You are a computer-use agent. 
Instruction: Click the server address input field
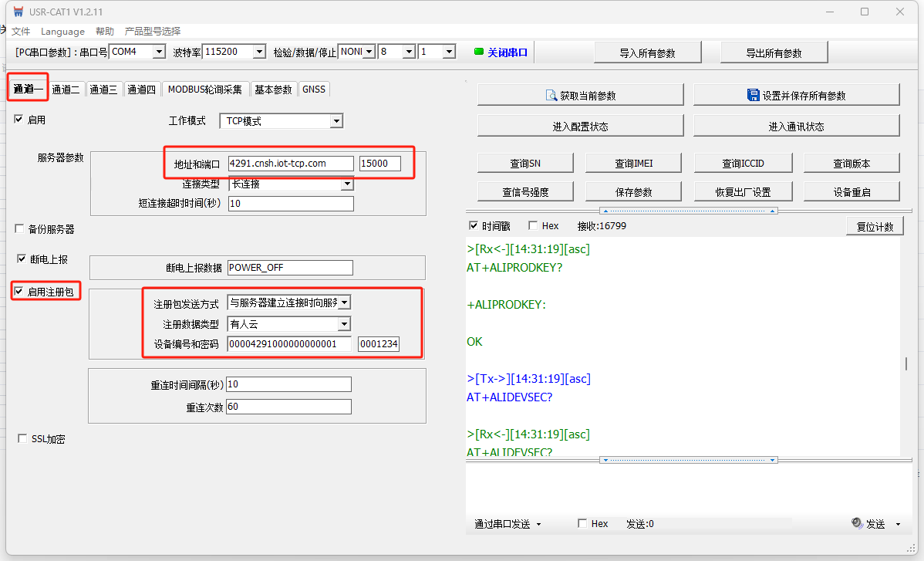[x=291, y=164]
